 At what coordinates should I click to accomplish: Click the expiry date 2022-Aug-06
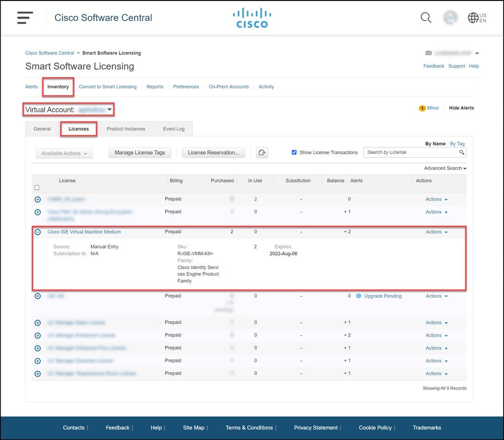coord(283,254)
